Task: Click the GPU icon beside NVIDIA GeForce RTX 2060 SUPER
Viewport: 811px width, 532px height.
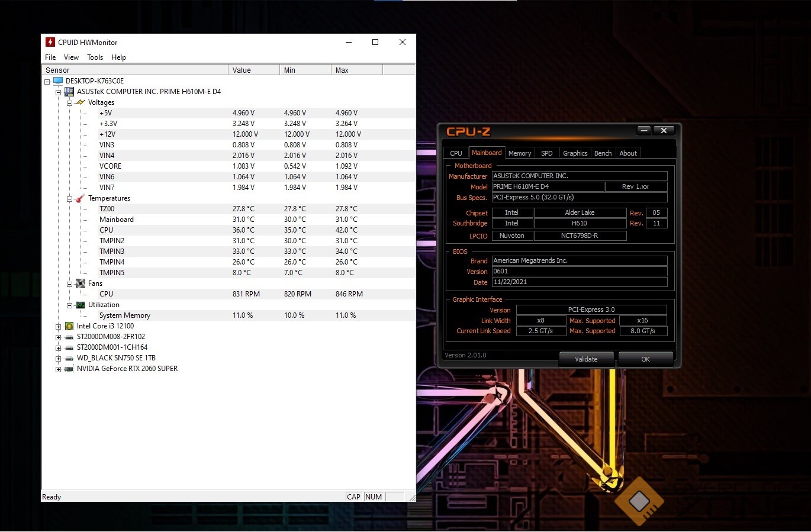Action: pos(69,369)
